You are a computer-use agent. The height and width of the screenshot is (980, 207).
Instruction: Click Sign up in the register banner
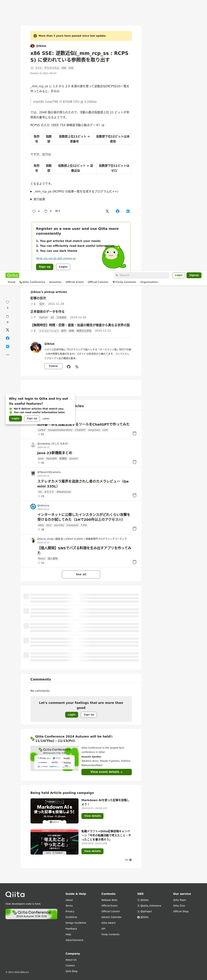coord(45,267)
